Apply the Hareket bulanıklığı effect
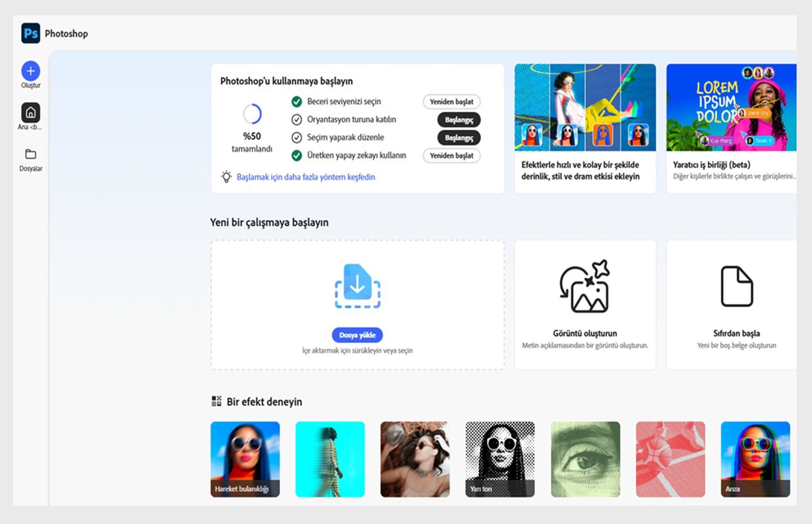 (x=245, y=459)
